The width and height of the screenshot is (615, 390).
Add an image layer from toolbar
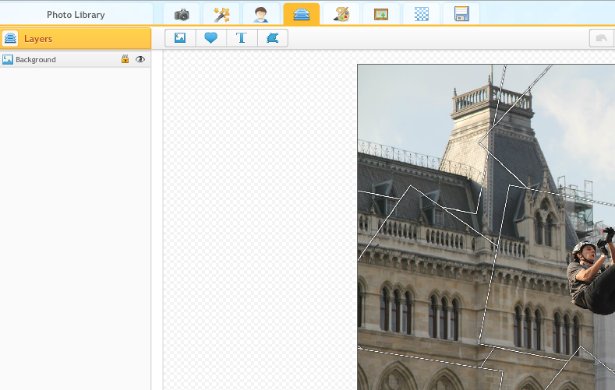click(180, 38)
